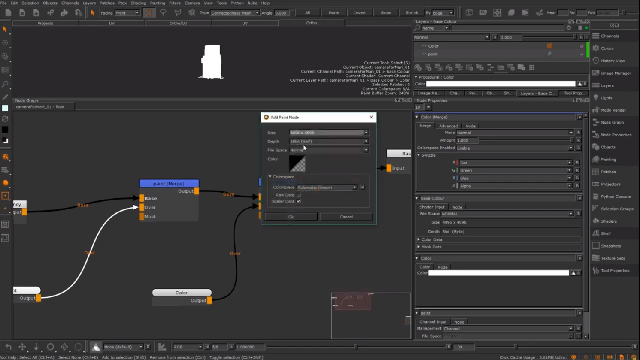Collapse the Swizzle section
Image resolution: width=640 pixels, height=360 pixels.
pyautogui.click(x=419, y=156)
